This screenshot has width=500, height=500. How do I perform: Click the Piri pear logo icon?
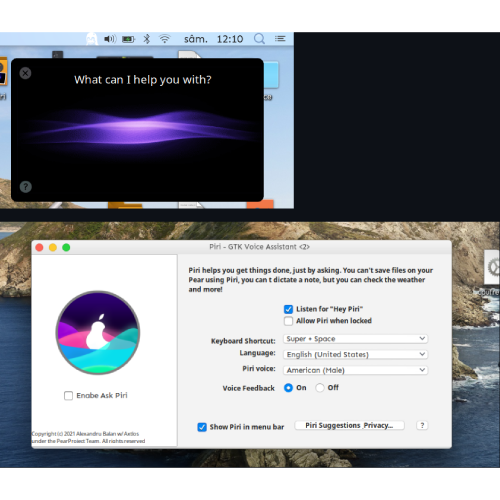[x=98, y=333]
